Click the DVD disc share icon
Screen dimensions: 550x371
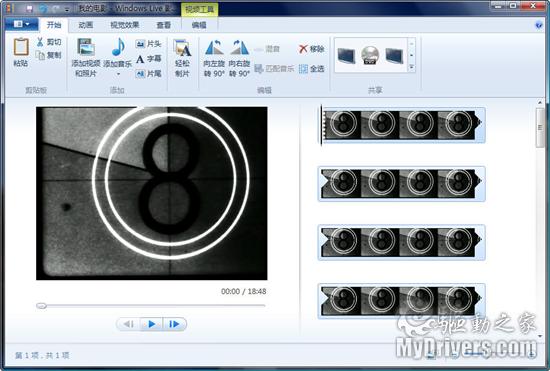pyautogui.click(x=370, y=55)
